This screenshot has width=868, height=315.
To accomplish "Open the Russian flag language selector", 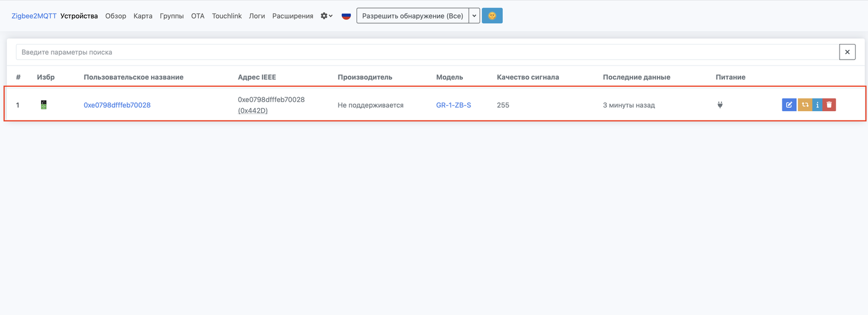I will point(346,16).
